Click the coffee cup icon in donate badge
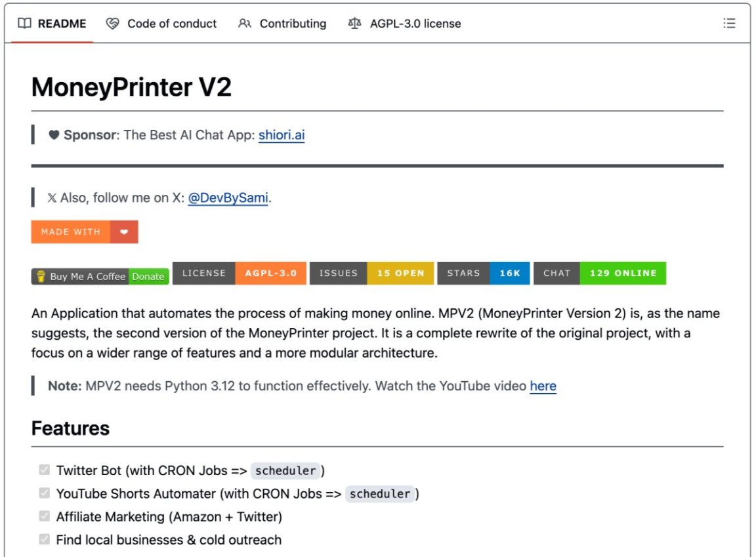 point(41,277)
